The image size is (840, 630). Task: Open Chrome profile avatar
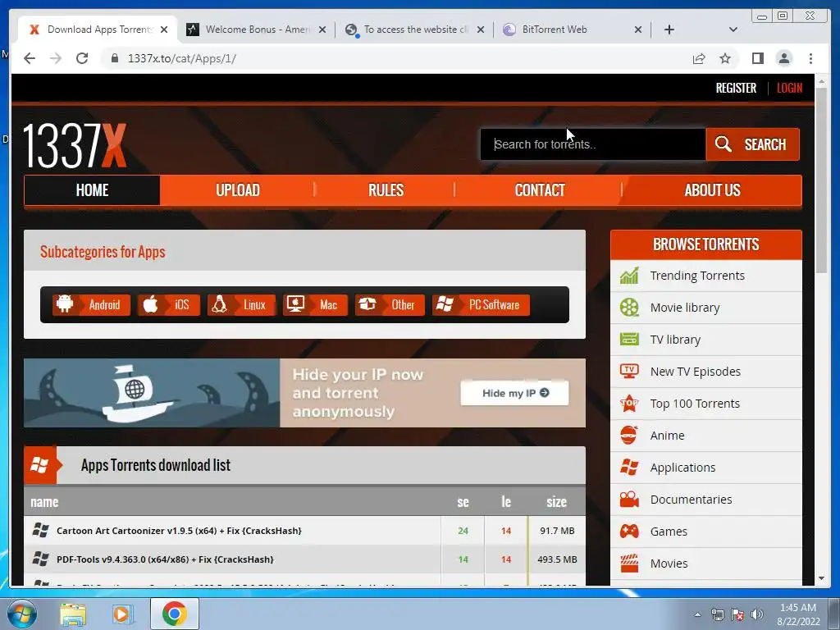(783, 58)
